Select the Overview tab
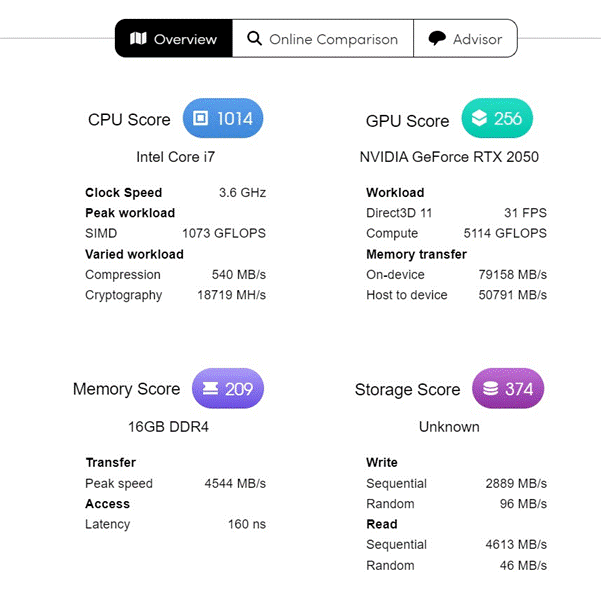601x600 pixels. pos(174,39)
